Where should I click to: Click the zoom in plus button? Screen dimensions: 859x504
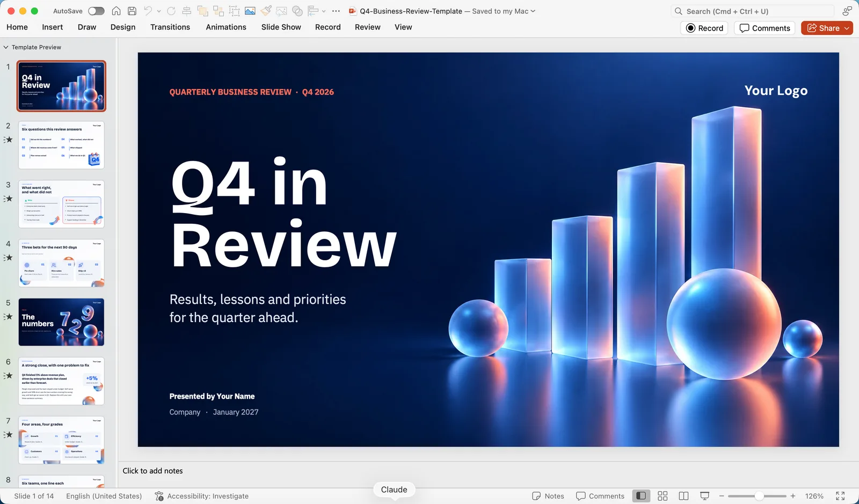click(793, 496)
